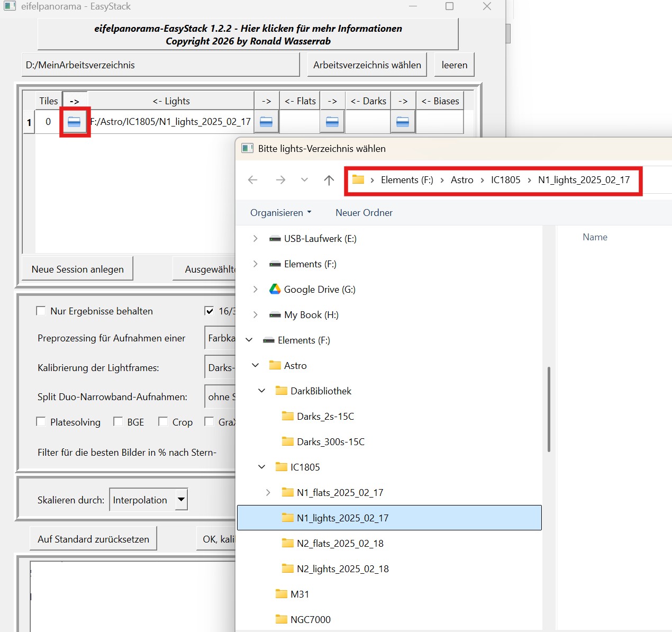672x632 pixels.
Task: Click the Arbeitsverzeichnis wählen button
Action: tap(367, 65)
